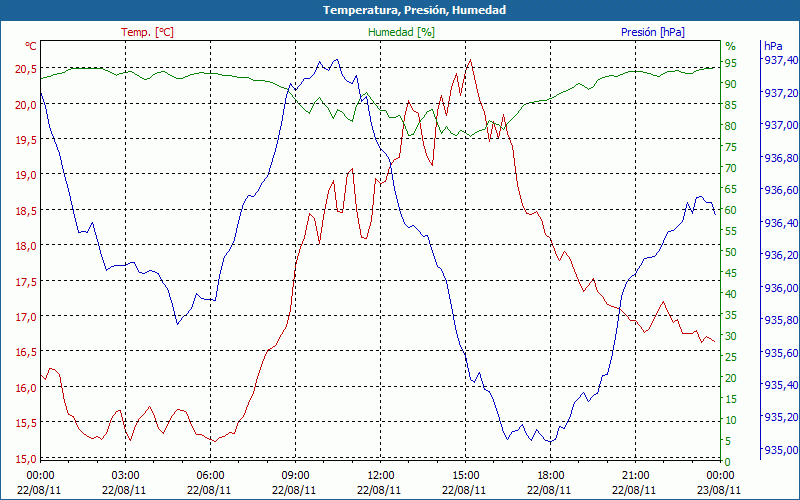Click the 06:00 time axis label

pos(210,476)
